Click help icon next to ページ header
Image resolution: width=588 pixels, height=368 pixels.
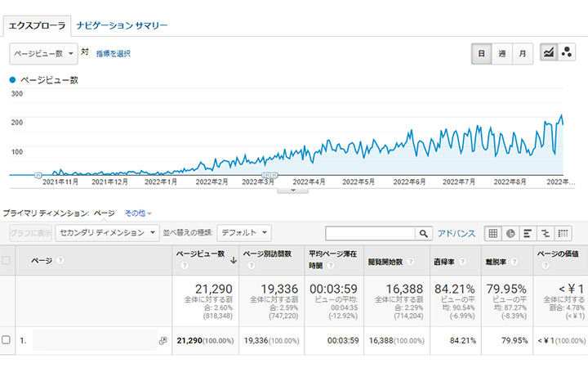tap(60, 260)
